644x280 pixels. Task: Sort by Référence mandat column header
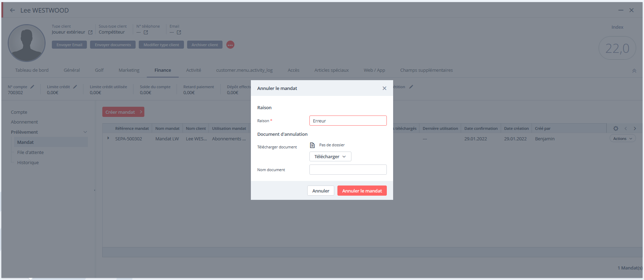(x=132, y=128)
